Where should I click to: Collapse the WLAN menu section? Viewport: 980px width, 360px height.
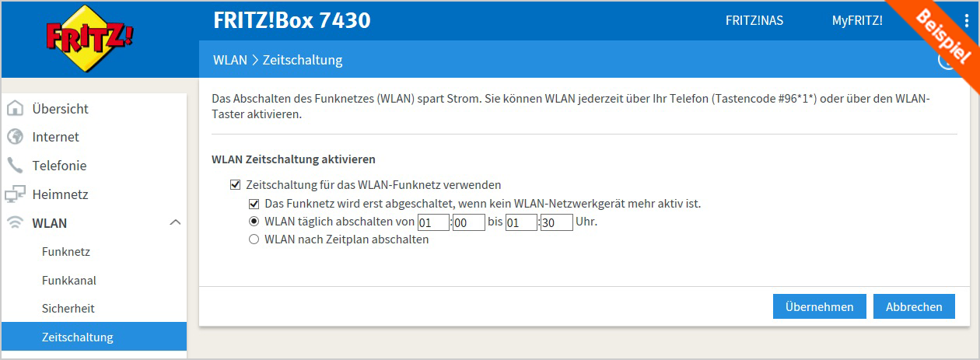tap(175, 223)
